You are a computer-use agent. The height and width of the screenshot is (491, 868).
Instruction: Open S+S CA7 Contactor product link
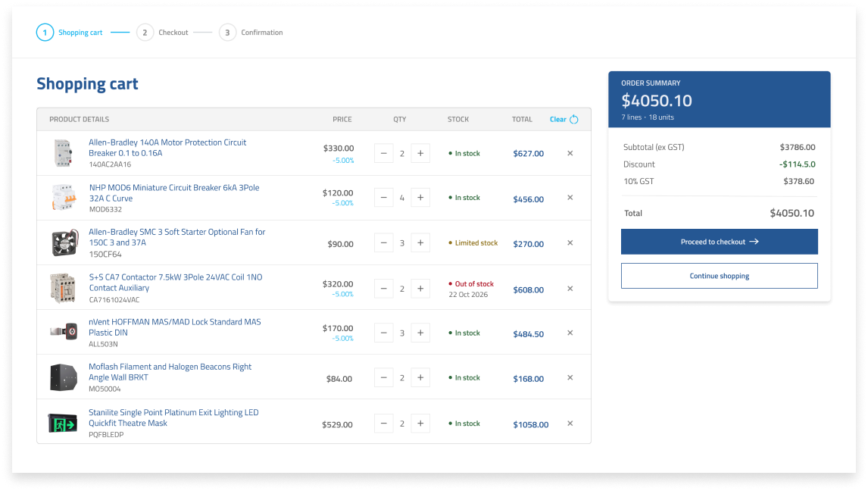(x=176, y=283)
